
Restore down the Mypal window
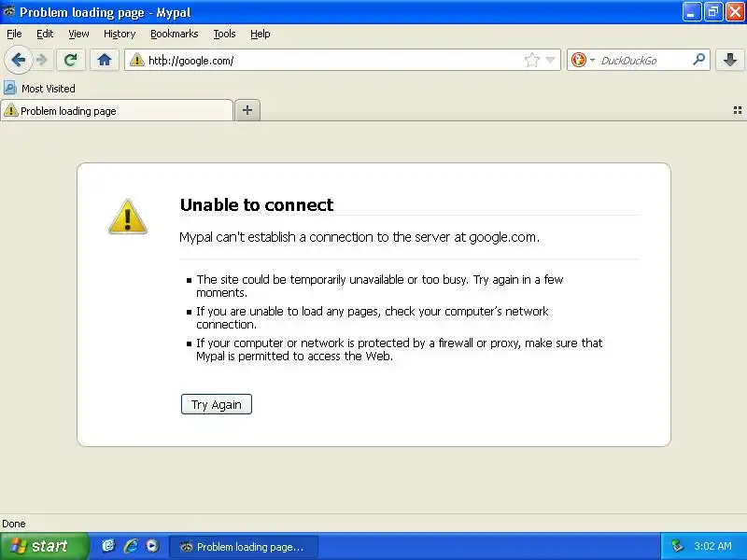click(713, 12)
